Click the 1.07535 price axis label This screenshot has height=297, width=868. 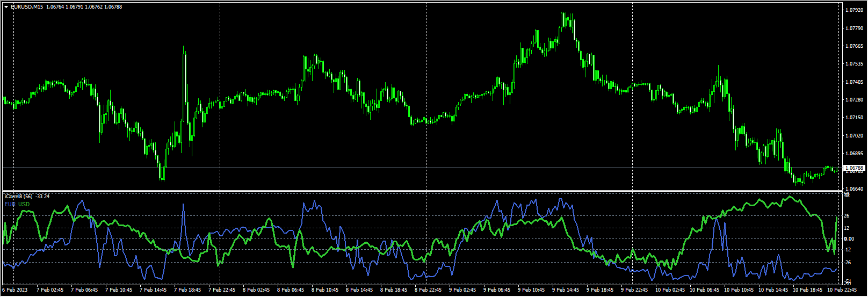[853, 64]
